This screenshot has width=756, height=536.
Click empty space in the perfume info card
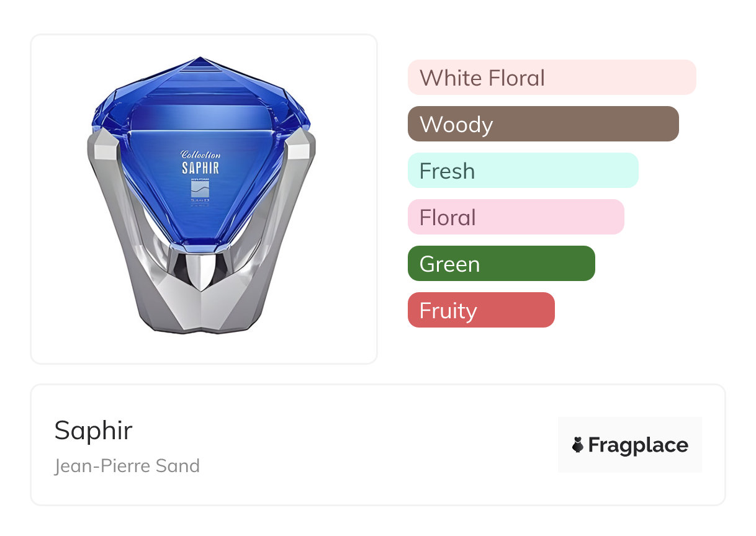372,447
